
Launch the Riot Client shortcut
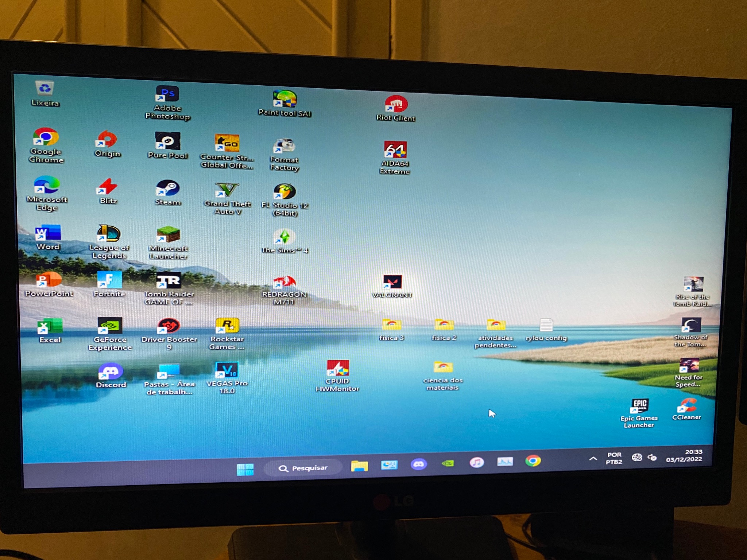pyautogui.click(x=396, y=108)
